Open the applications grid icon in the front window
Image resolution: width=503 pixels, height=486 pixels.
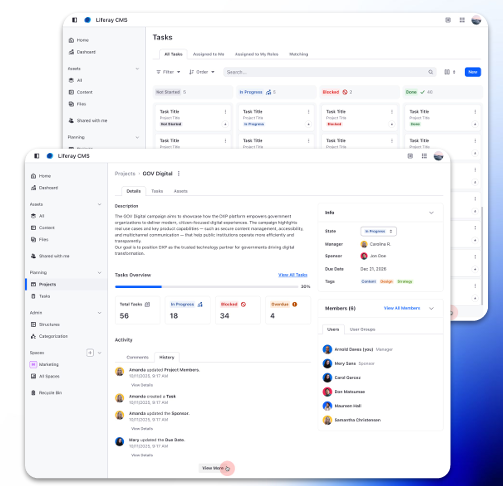[x=424, y=156]
